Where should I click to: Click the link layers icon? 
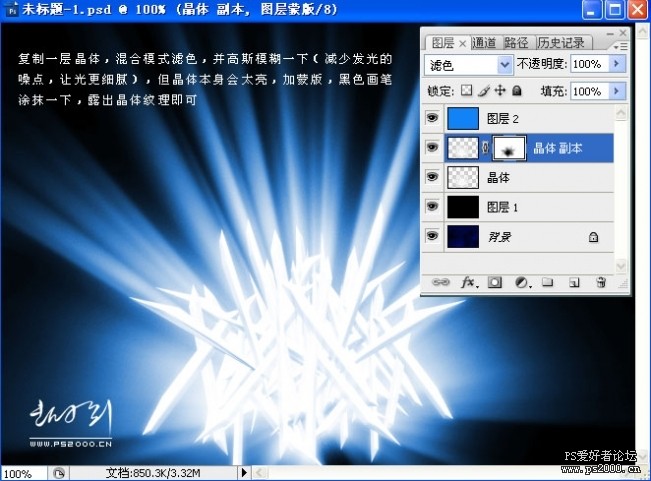pos(441,282)
